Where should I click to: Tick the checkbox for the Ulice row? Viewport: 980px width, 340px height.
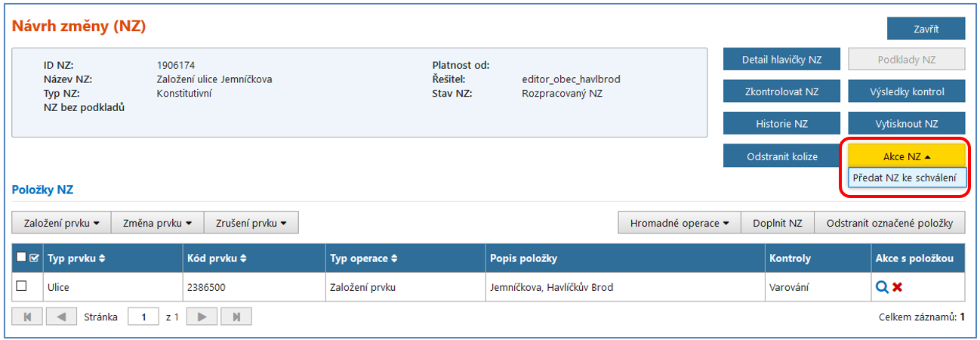(21, 286)
